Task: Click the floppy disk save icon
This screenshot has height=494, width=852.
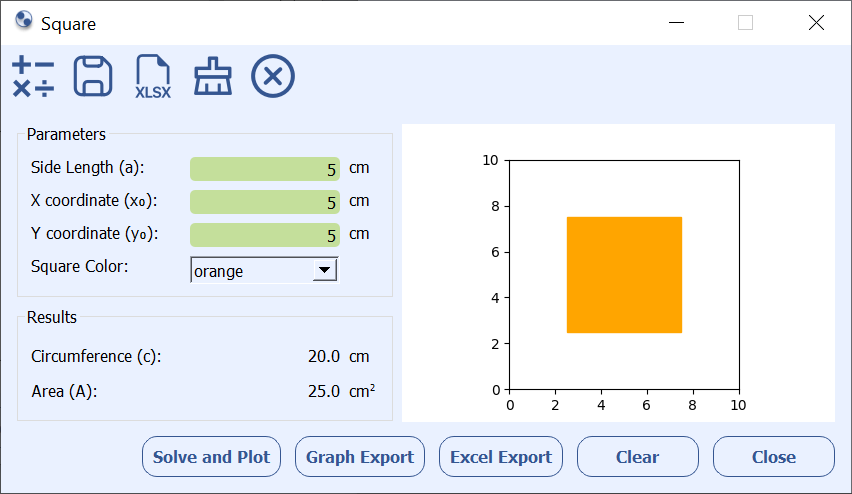Action: point(93,77)
